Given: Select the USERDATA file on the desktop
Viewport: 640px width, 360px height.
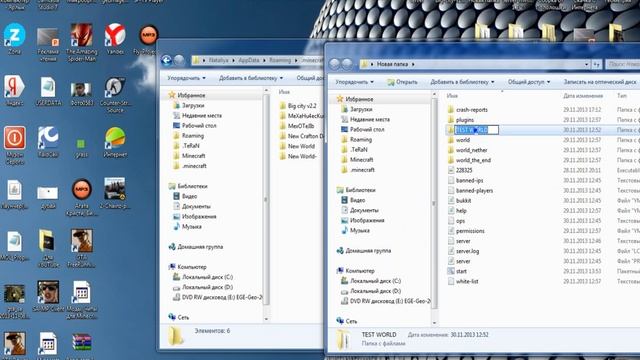Looking at the screenshot, I should click(x=48, y=91).
